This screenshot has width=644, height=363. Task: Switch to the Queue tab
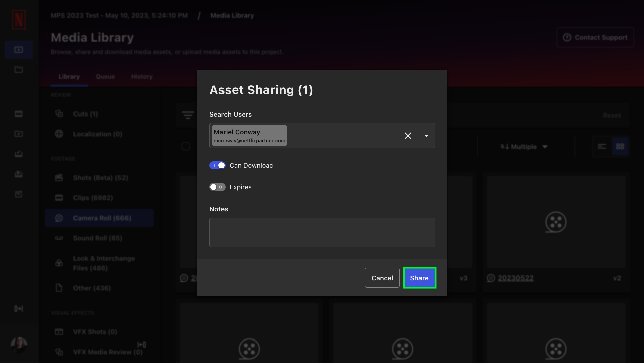(105, 77)
